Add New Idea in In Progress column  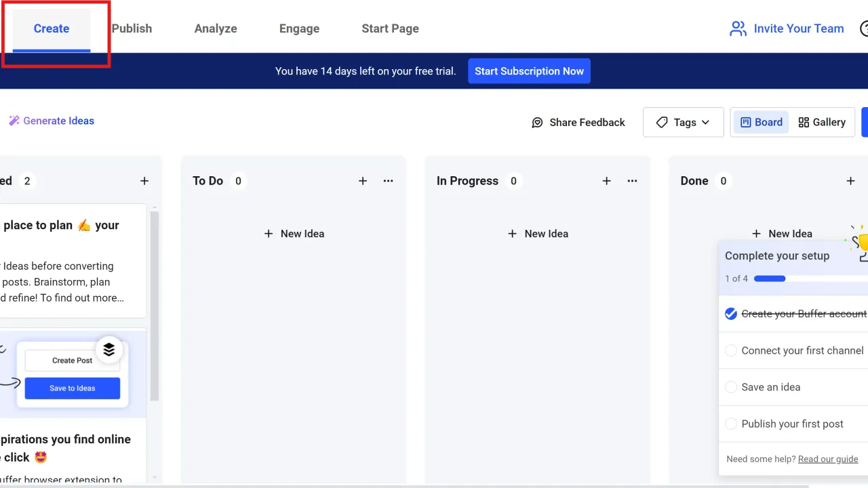[x=538, y=234]
